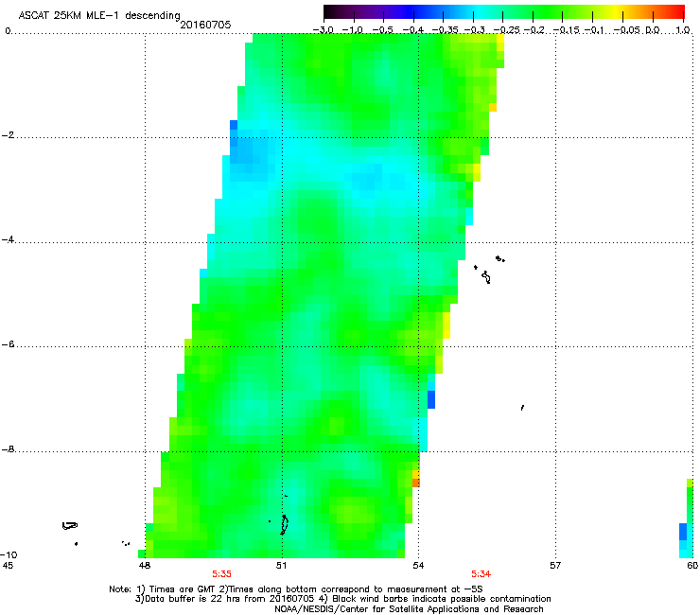This screenshot has width=700, height=615.
Task: Click the latitude axis label -10
Action: tap(9, 554)
